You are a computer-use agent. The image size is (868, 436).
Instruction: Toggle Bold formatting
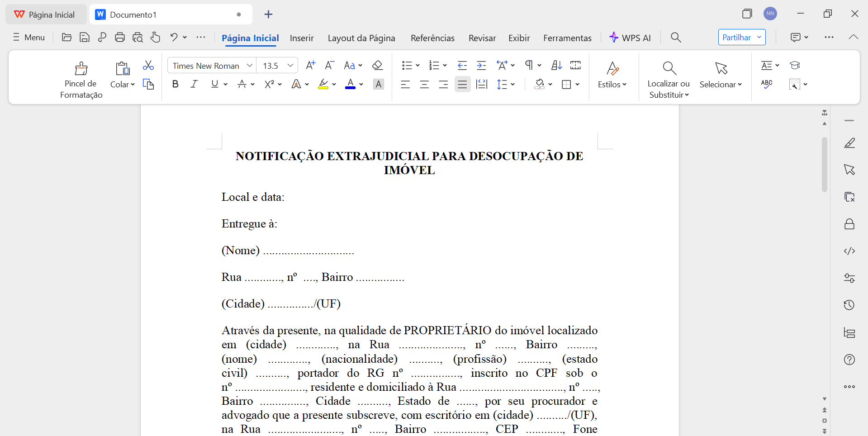point(175,84)
